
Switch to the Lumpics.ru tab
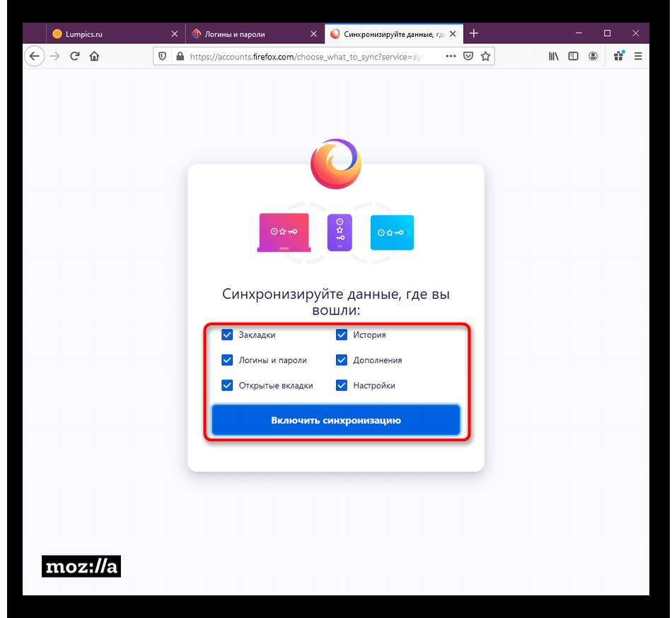(x=116, y=33)
